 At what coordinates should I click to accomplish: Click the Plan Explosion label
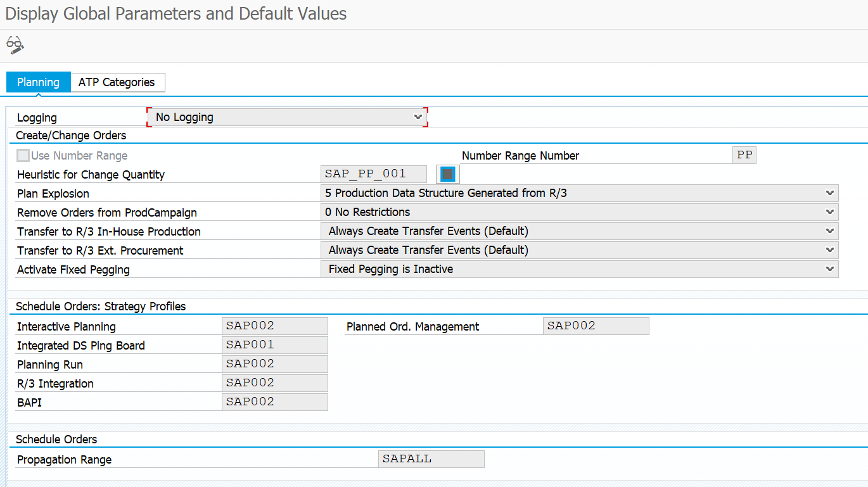[x=53, y=194]
